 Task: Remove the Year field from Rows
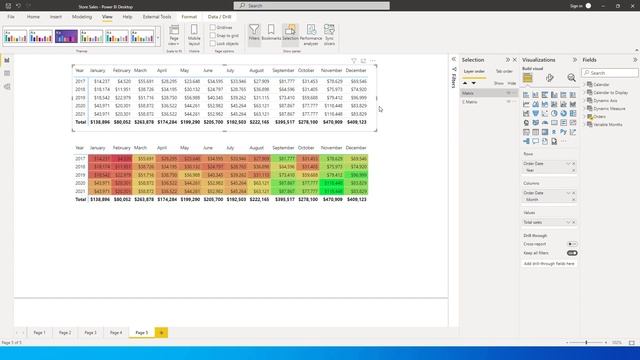(573, 170)
